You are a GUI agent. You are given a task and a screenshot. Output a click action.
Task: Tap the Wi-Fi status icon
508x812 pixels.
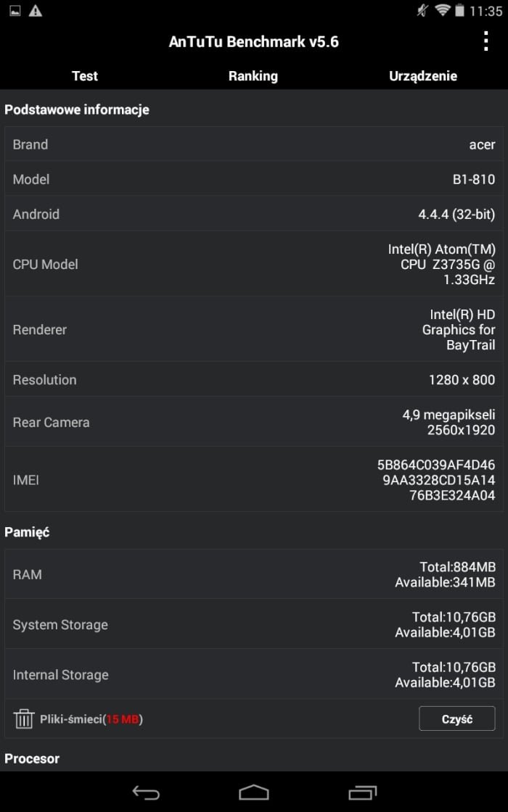tap(442, 10)
